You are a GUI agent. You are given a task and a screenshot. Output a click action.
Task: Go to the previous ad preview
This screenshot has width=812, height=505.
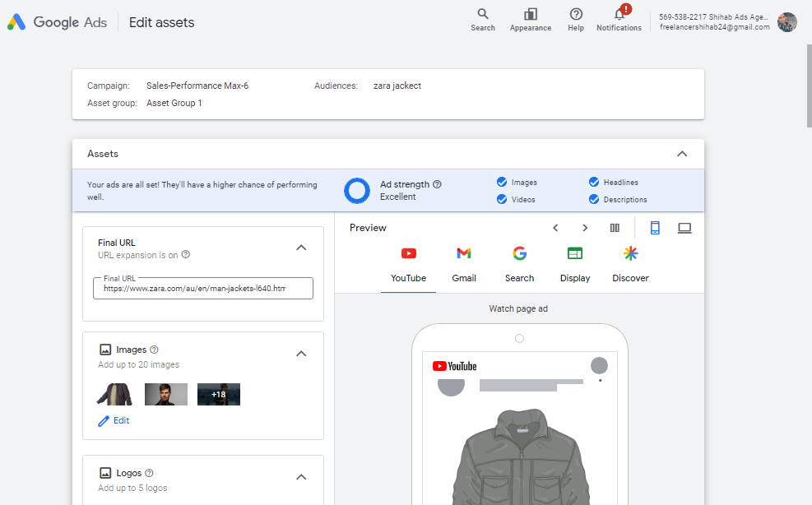coord(555,228)
